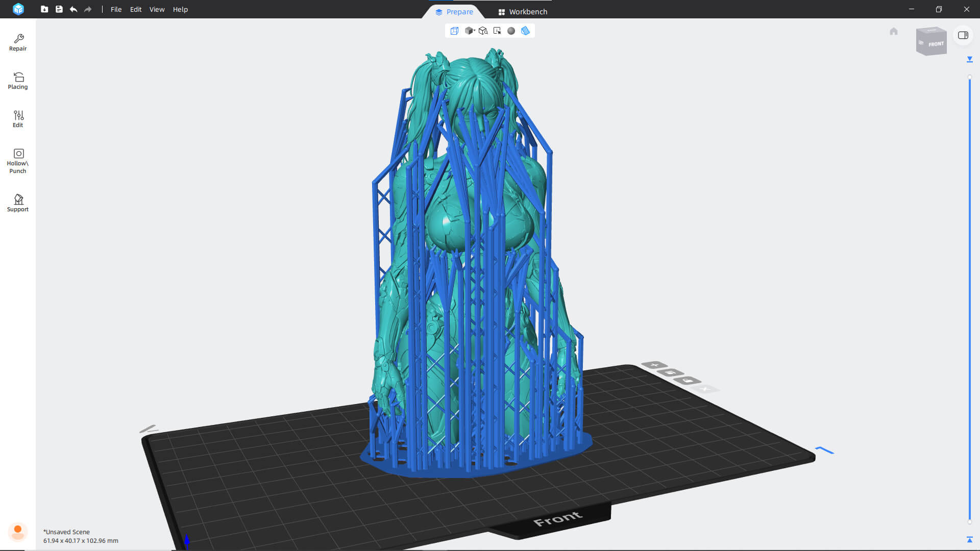Jump layer slider to top arrow

[970, 60]
